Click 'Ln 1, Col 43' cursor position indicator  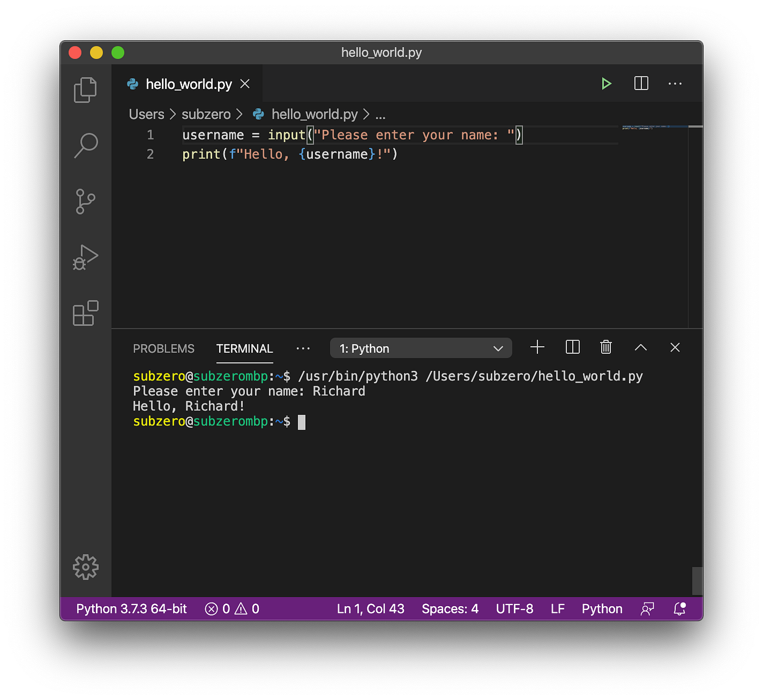point(371,609)
